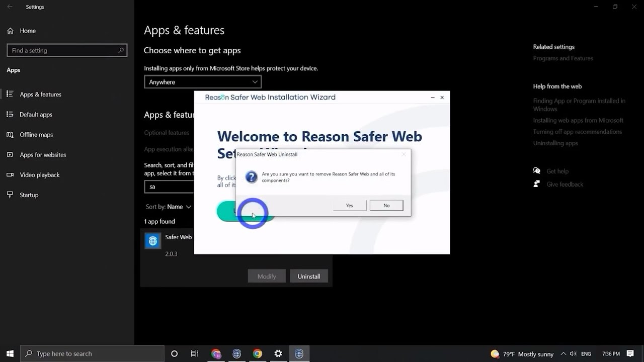Click the Find a setting search box
The height and width of the screenshot is (362, 644).
[67, 50]
